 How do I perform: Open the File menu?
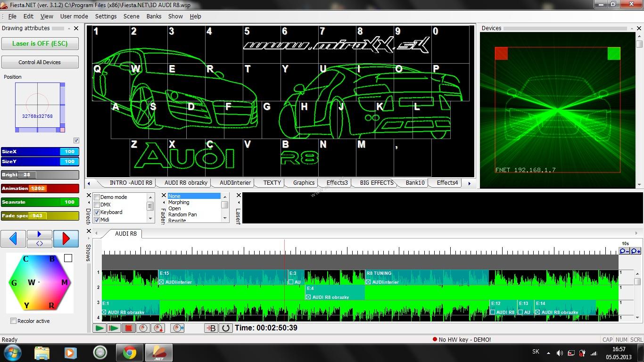tap(12, 16)
